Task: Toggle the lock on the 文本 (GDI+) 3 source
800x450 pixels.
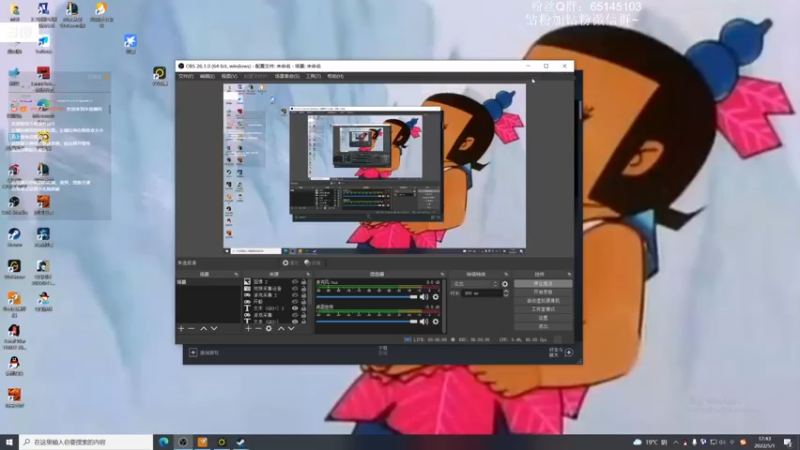Action: [x=304, y=308]
